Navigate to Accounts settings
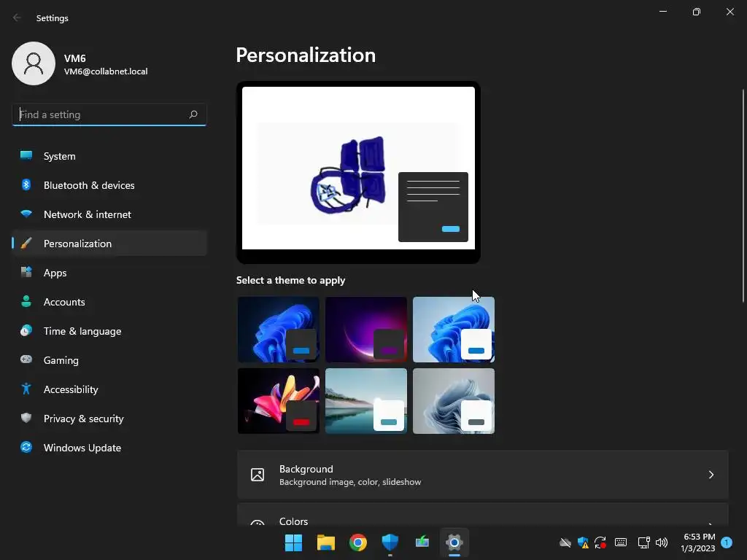The width and height of the screenshot is (747, 560). tap(109, 302)
